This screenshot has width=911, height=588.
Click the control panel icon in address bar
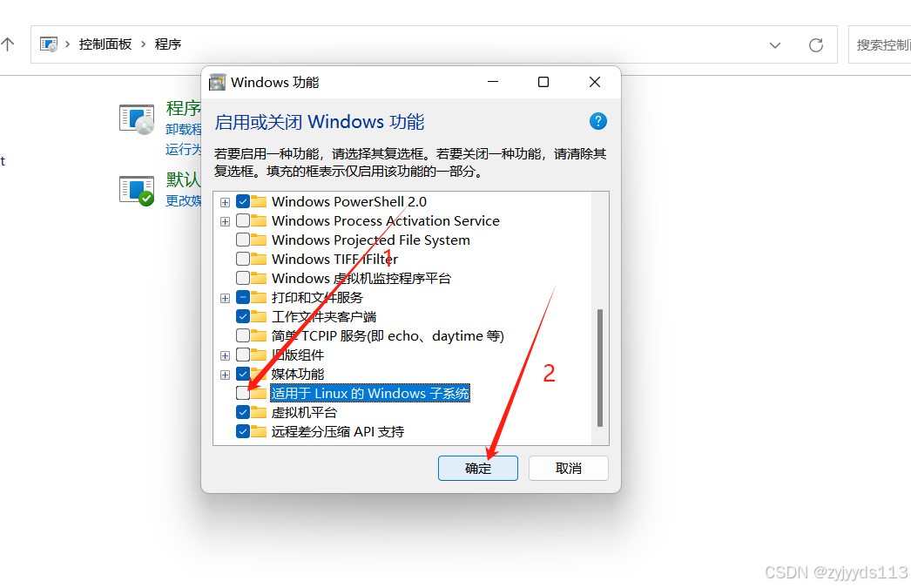(x=49, y=44)
